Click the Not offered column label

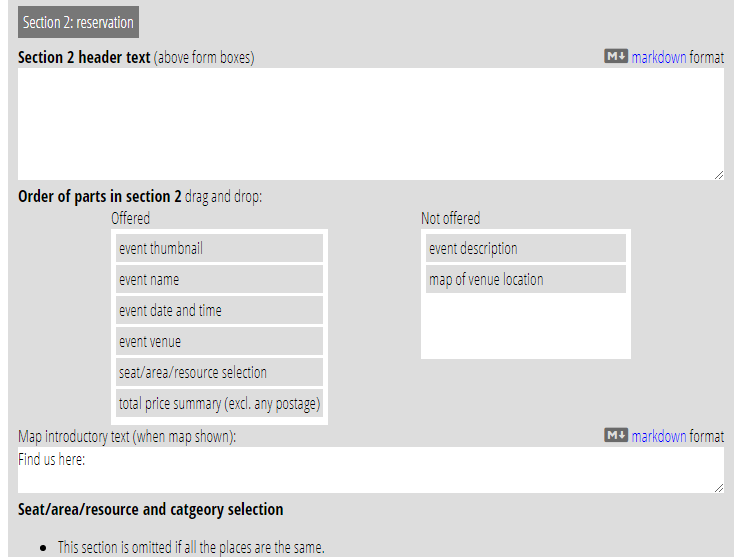click(451, 219)
